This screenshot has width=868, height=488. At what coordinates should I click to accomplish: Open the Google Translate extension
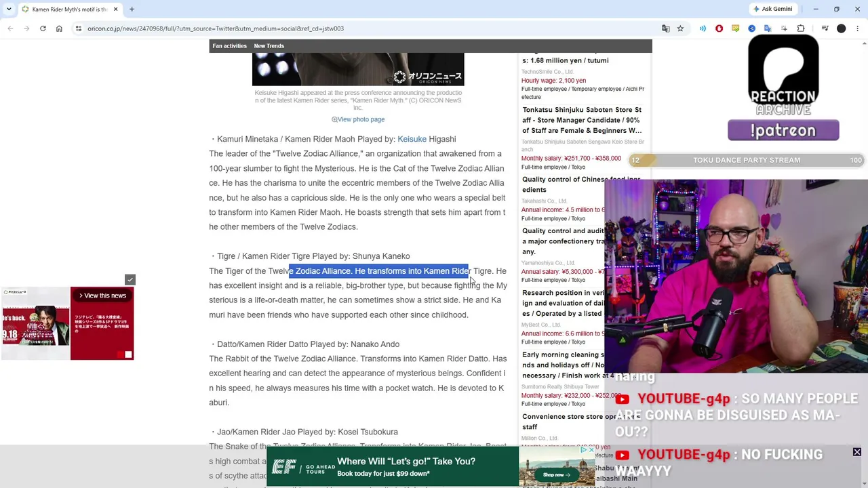point(768,28)
